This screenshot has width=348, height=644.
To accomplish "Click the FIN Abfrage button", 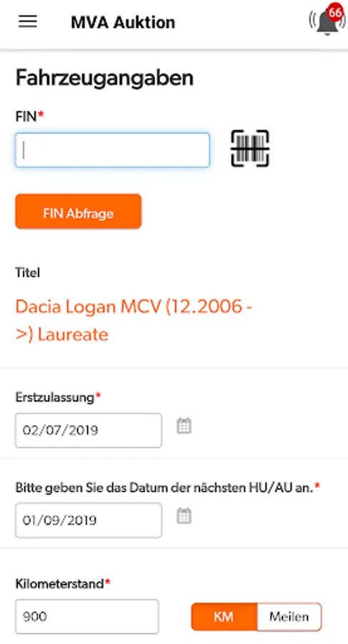I will coord(79,212).
